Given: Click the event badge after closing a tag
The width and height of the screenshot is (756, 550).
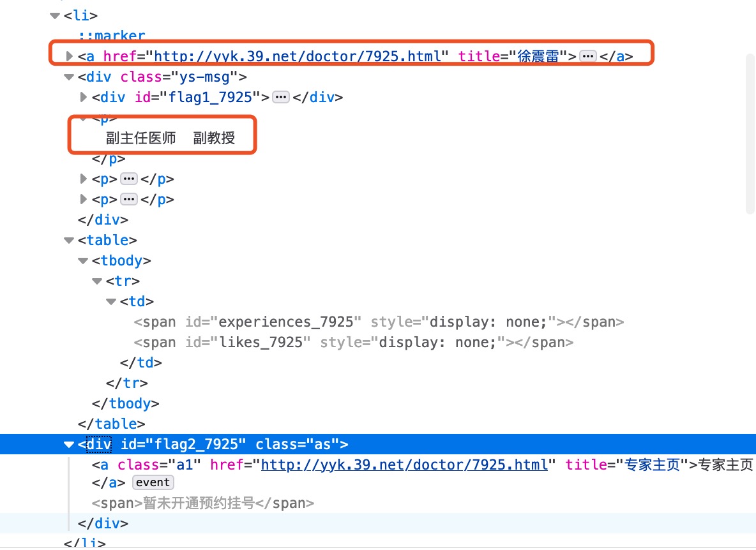Looking at the screenshot, I should click(x=153, y=482).
